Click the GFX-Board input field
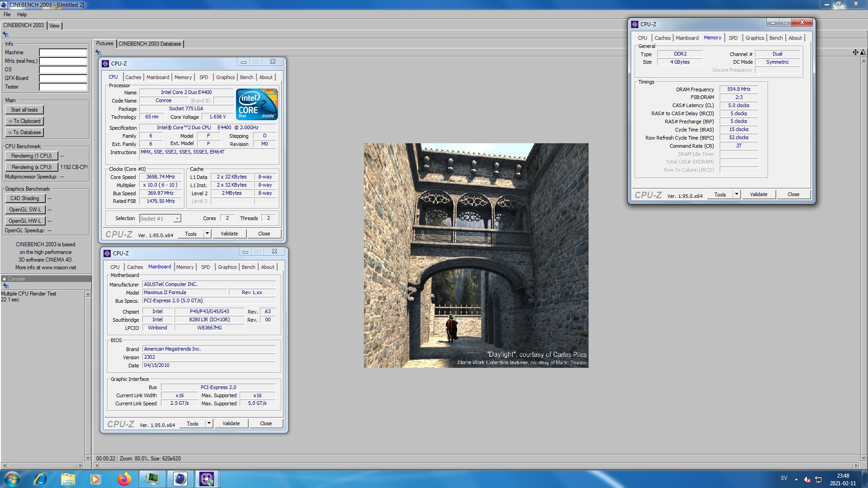Screen dimensions: 868x488 click(63, 79)
